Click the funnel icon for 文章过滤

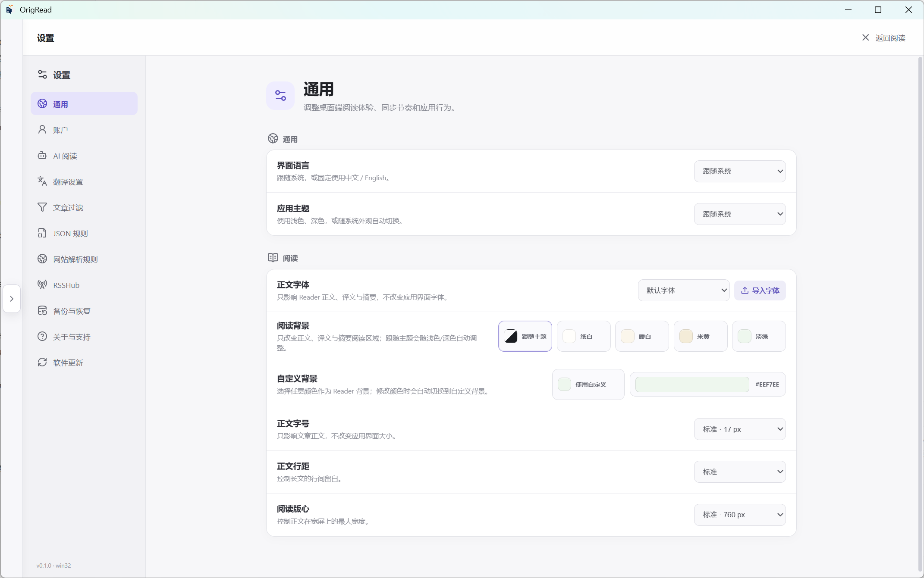coord(42,207)
